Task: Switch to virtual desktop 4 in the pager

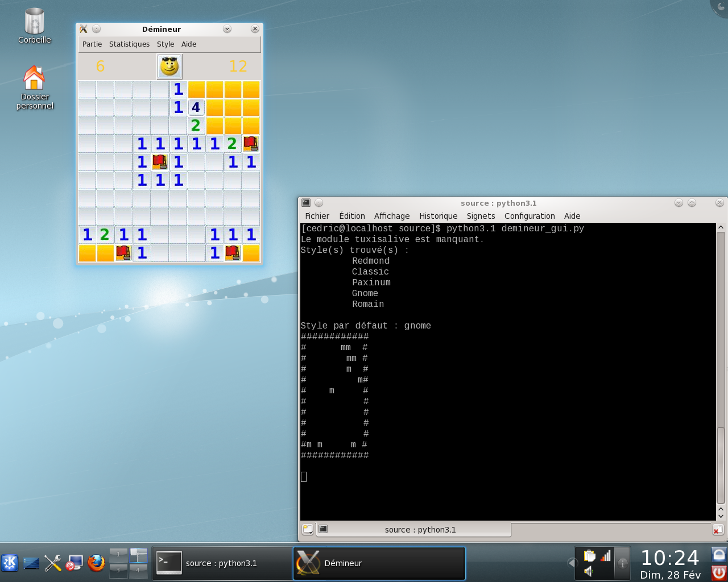Action: (138, 571)
